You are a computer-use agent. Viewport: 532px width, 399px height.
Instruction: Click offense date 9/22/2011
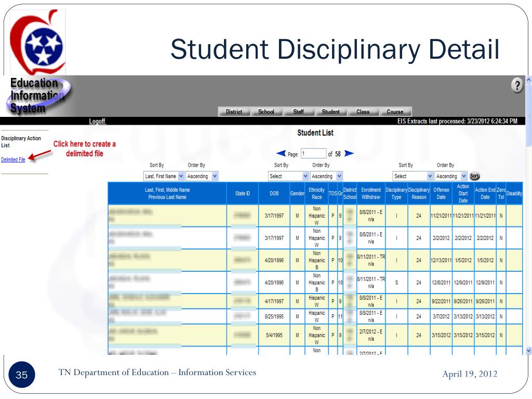tap(441, 301)
